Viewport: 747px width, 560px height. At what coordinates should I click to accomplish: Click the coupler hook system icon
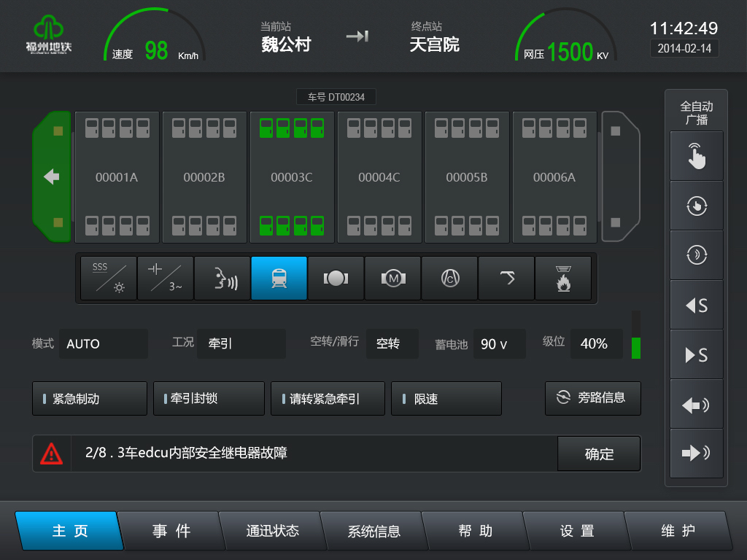coord(506,278)
